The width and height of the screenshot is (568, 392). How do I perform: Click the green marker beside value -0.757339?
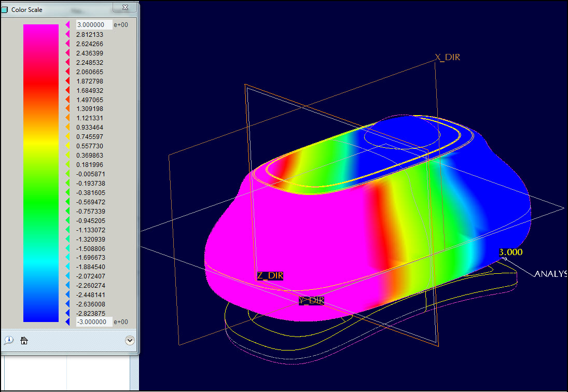[x=67, y=211]
